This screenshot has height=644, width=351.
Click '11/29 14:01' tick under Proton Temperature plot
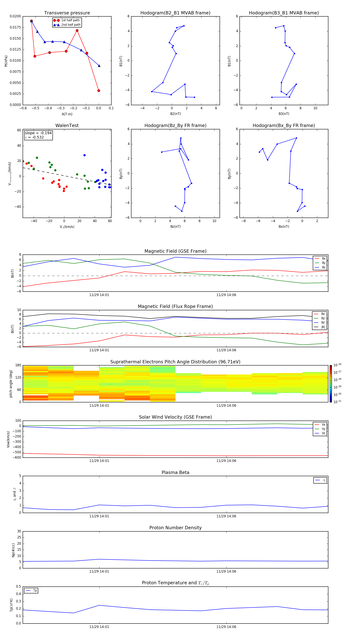tap(99, 627)
